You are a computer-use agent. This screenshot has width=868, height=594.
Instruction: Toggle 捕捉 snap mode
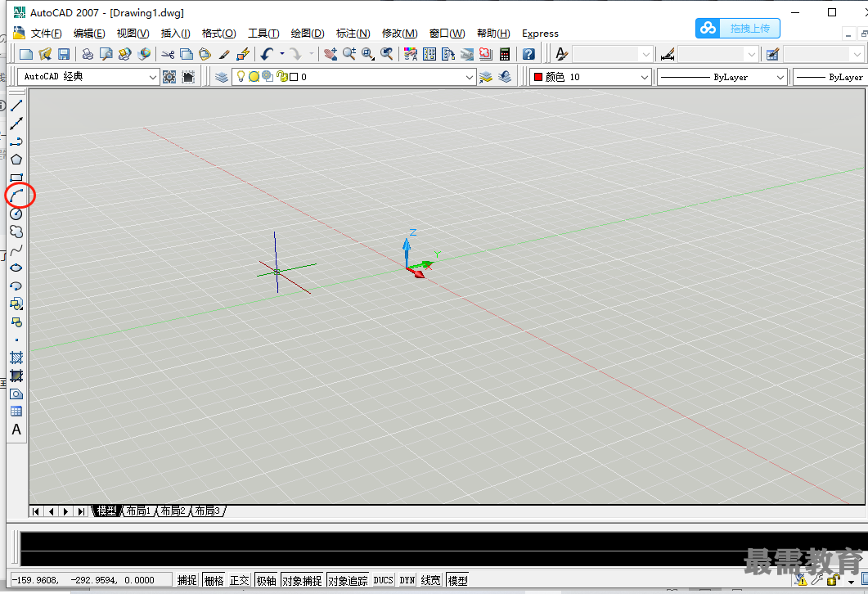pyautogui.click(x=187, y=580)
